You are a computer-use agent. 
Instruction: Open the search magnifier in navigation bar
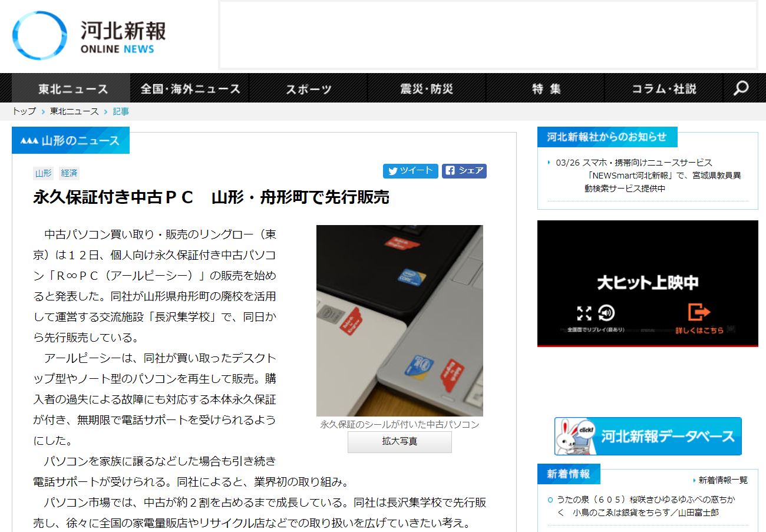(741, 88)
